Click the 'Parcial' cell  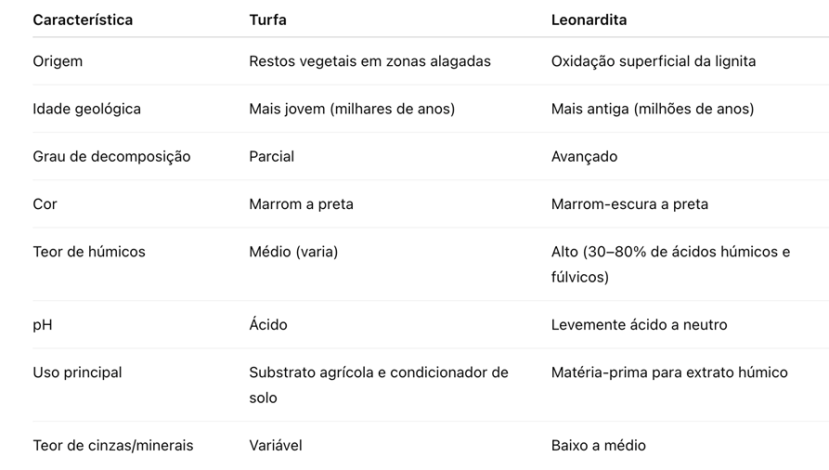(x=271, y=157)
